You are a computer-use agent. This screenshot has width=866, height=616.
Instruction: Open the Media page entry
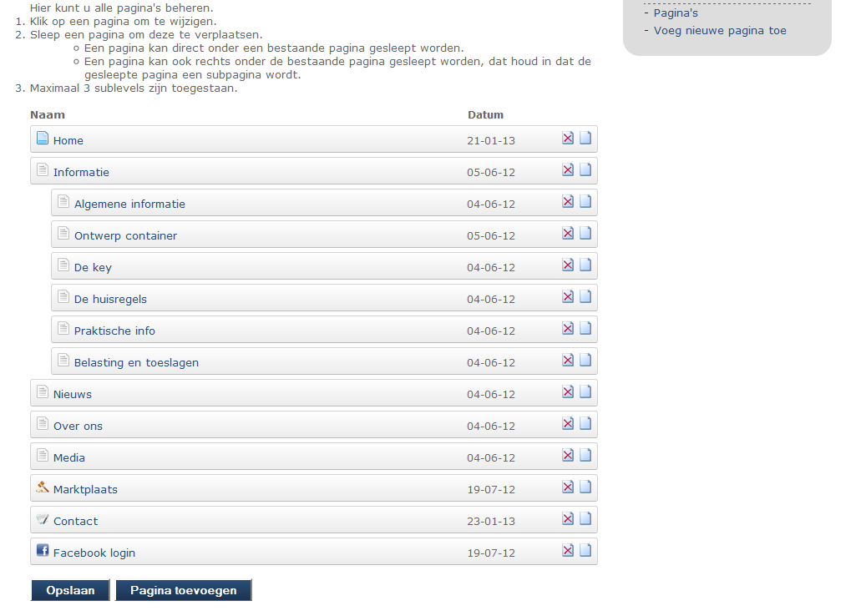pos(69,458)
